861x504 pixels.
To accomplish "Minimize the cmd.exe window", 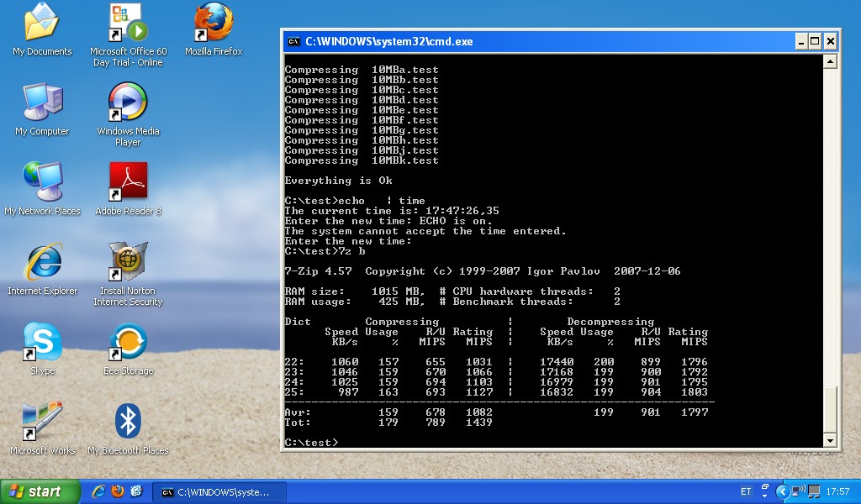I will point(801,41).
